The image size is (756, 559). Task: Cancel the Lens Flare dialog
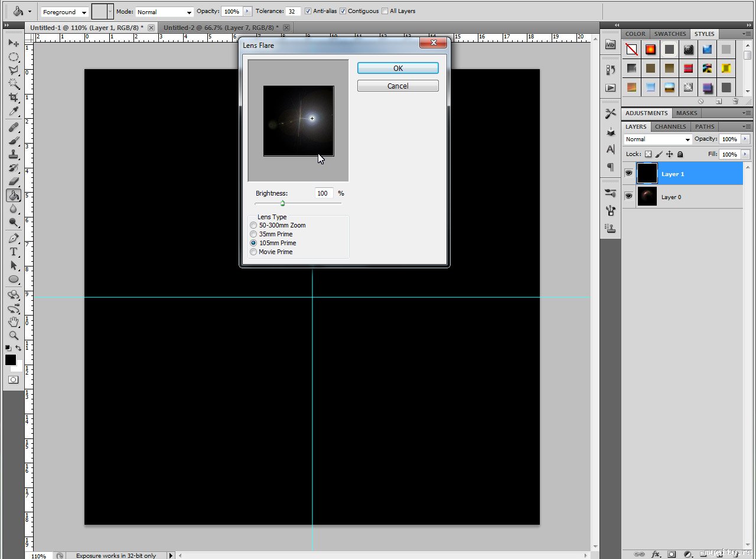[x=397, y=86]
